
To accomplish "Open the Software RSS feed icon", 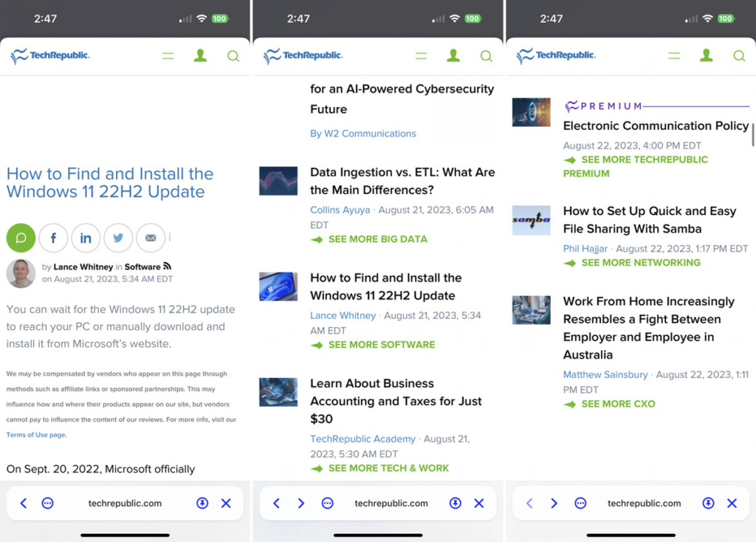I will (168, 266).
